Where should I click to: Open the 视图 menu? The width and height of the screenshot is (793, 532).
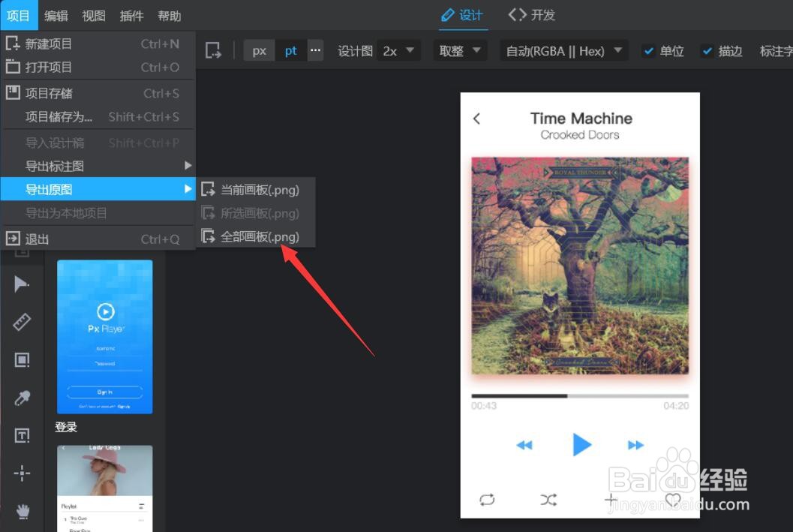pos(94,16)
